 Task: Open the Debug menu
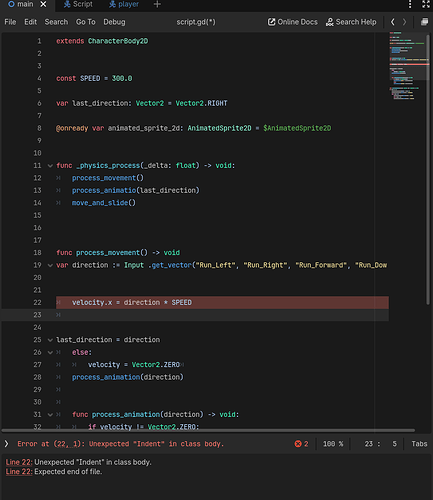[x=114, y=22]
